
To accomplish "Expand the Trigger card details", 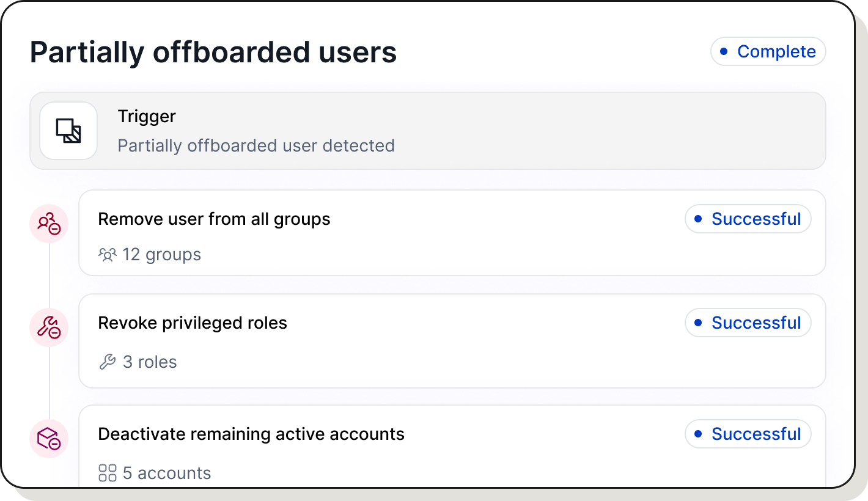I will (x=427, y=130).
